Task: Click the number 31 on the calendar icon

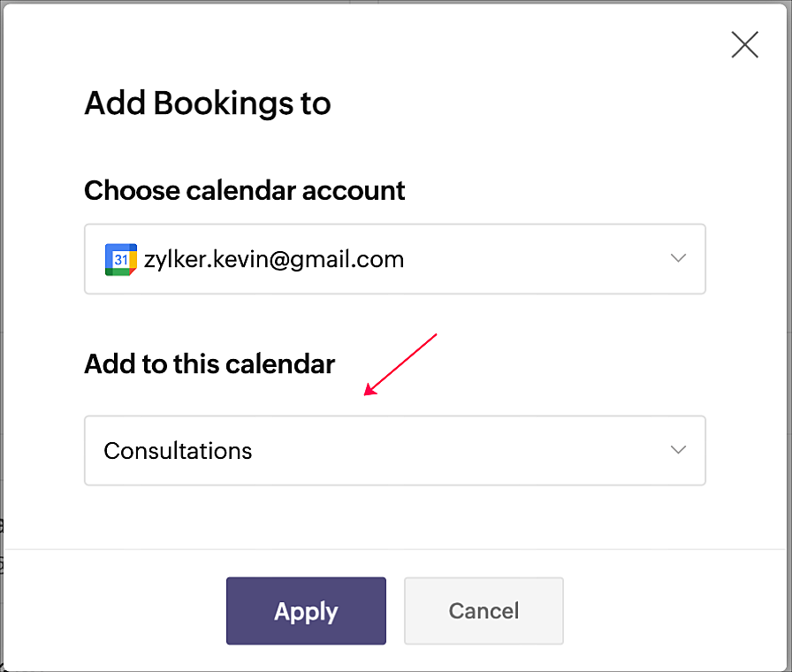Action: click(x=121, y=260)
